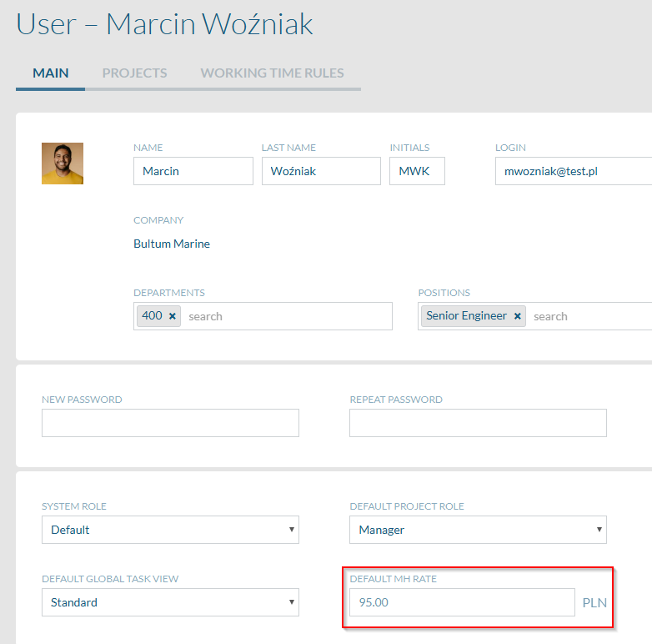
Task: Expand the Default Project Role dropdown
Action: point(478,530)
